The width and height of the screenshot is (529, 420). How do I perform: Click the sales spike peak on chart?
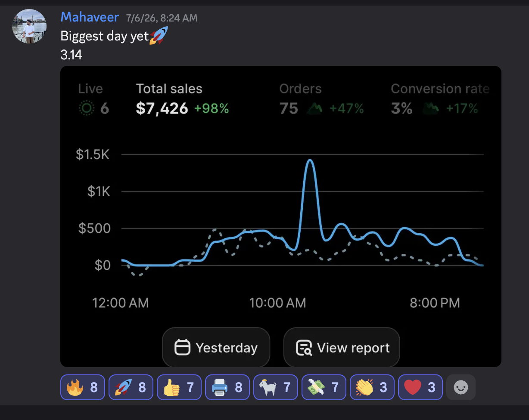(x=310, y=161)
